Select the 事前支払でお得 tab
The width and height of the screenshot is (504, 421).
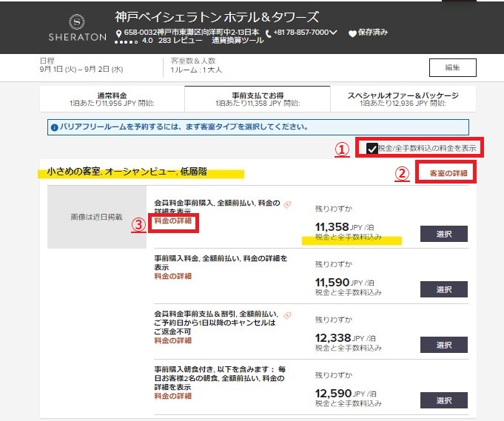point(258,99)
